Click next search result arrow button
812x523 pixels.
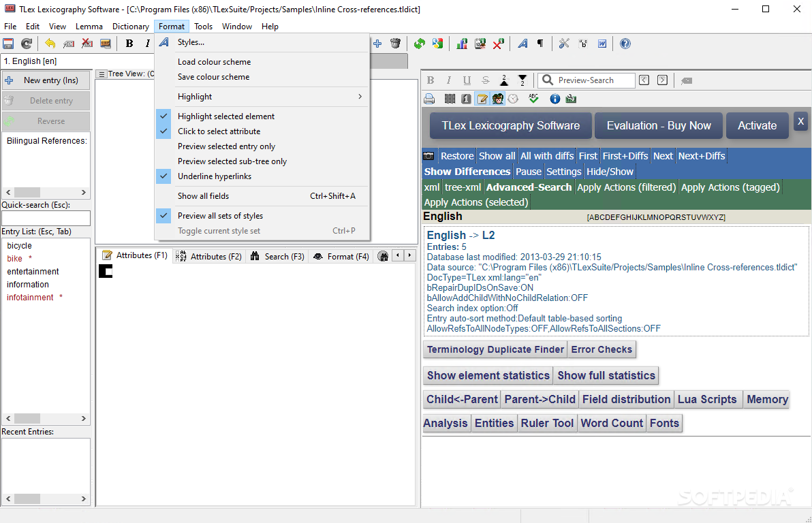pos(662,80)
